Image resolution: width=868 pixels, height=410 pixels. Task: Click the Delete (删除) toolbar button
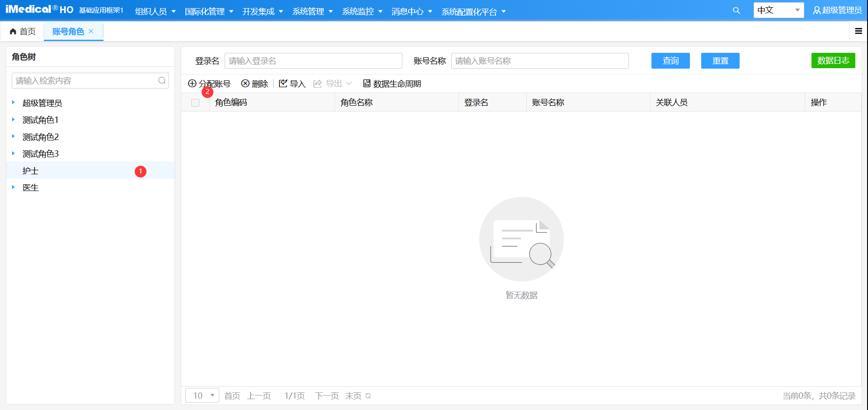(x=255, y=84)
